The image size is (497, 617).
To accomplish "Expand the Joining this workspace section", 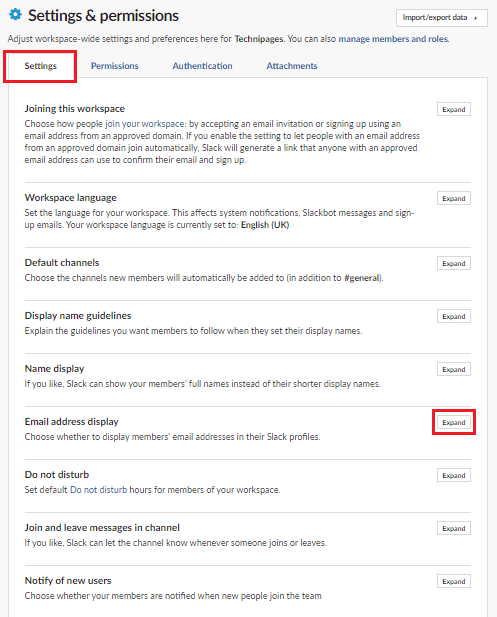I will tap(454, 109).
